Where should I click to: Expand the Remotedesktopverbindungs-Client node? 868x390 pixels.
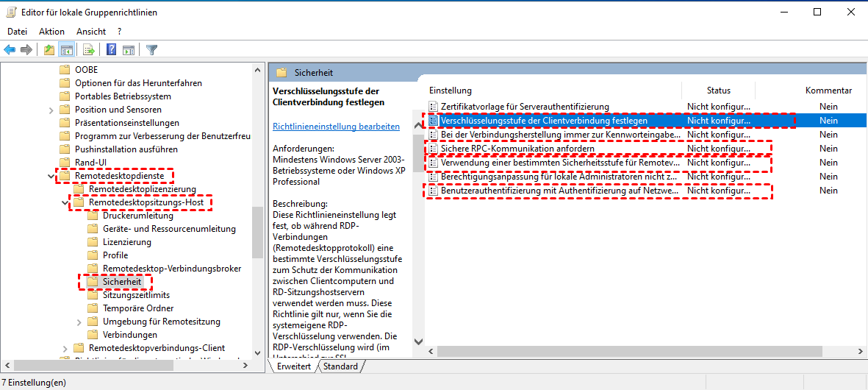coord(65,349)
